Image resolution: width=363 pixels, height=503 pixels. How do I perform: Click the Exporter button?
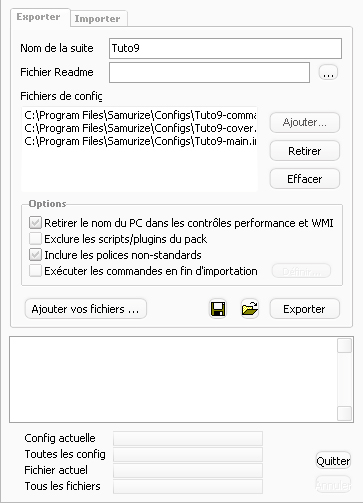coord(305,309)
